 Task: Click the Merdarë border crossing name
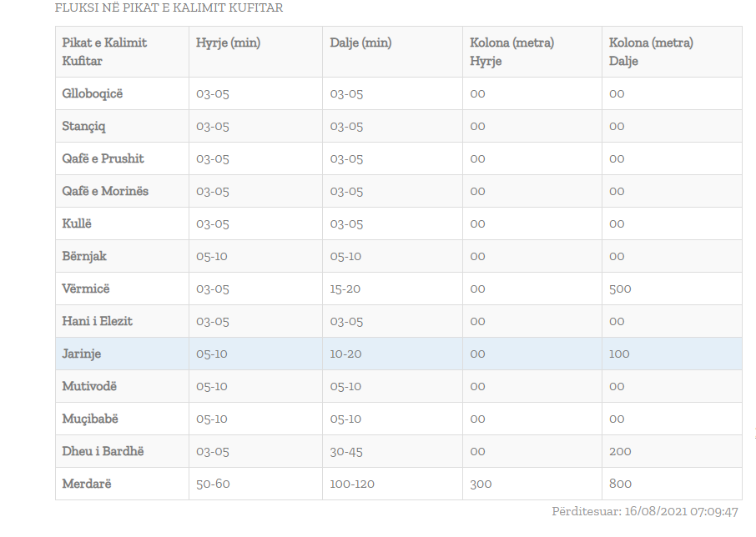pyautogui.click(x=86, y=484)
